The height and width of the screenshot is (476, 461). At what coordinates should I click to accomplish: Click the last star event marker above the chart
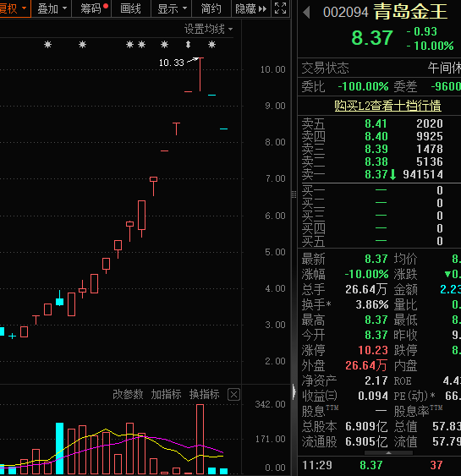tap(212, 45)
